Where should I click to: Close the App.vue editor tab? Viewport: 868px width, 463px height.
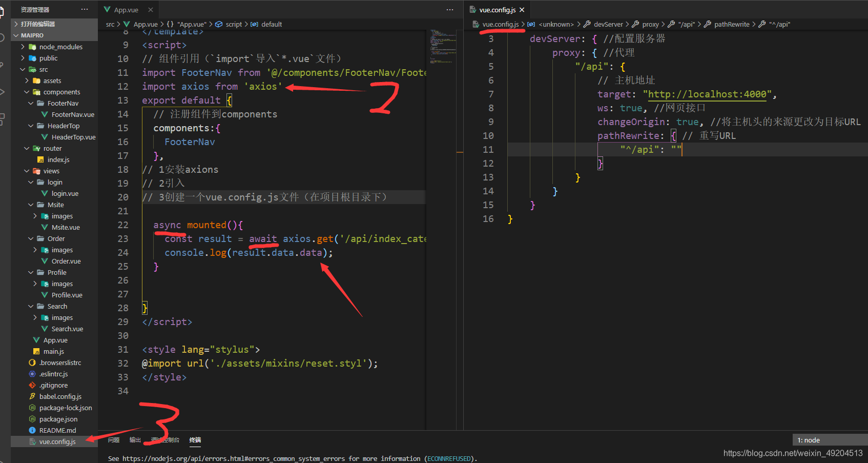click(x=151, y=10)
